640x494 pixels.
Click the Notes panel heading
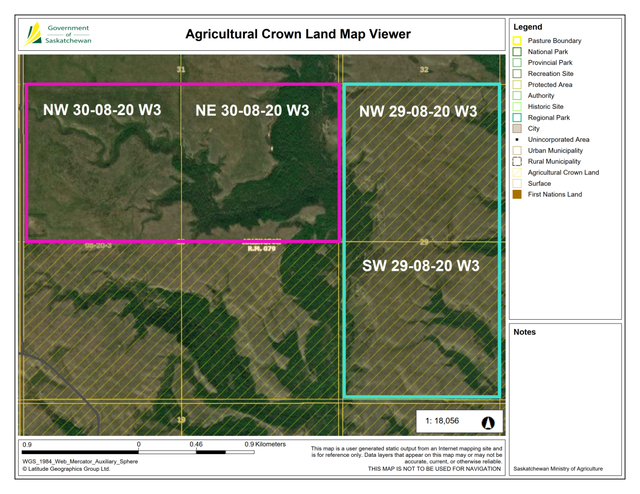525,331
